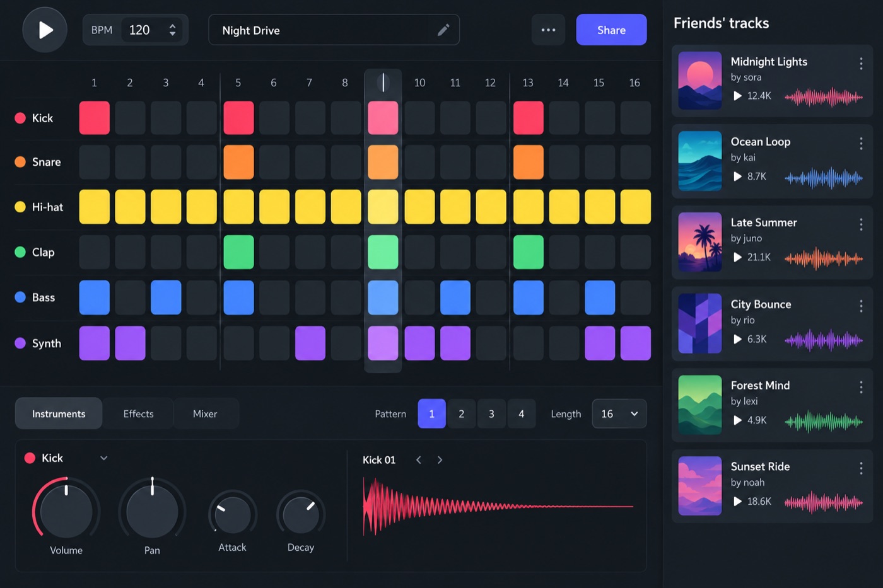Screen dimensions: 883x588
Task: Select pattern 3
Action: [491, 414]
